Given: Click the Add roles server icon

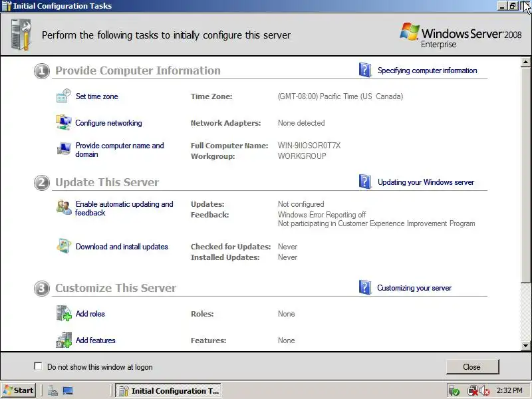Looking at the screenshot, I should (64, 313).
